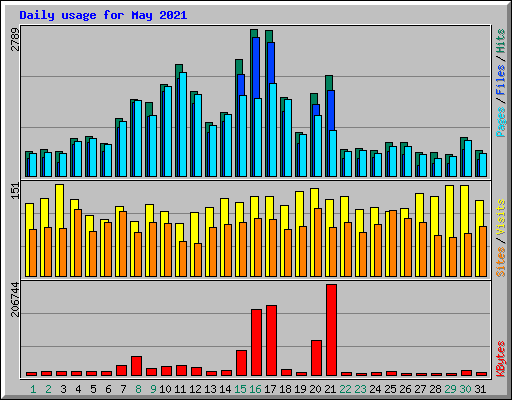Screen dimensions: 512x400
Task: Click day label 8 on x-axis
Action: tap(138, 389)
